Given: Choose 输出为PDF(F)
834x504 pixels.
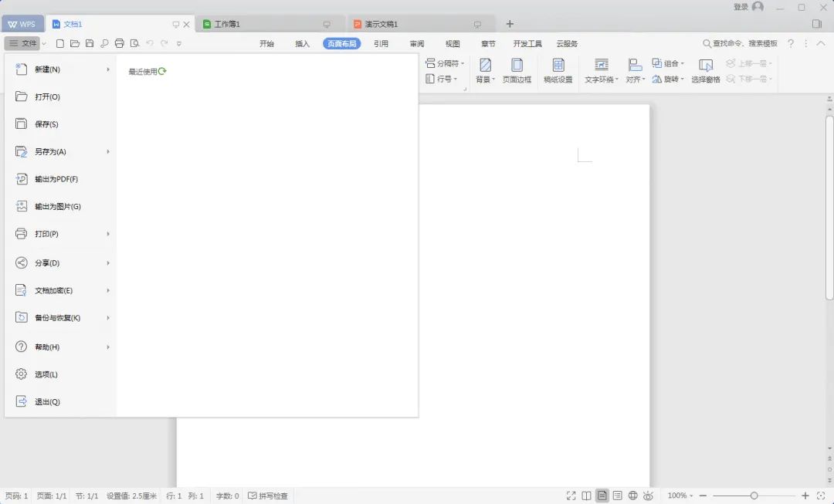Looking at the screenshot, I should click(60, 179).
